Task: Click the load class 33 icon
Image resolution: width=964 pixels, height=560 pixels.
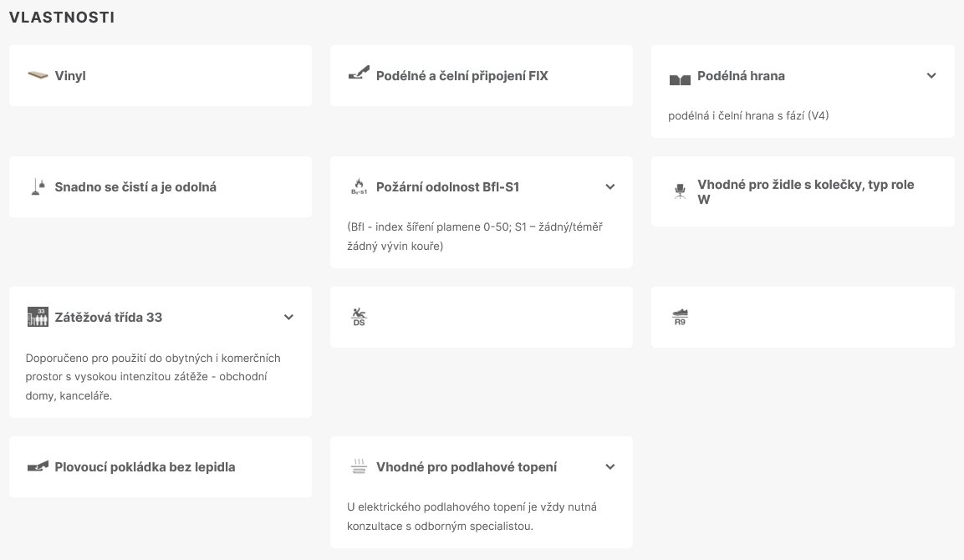Action: [37, 318]
